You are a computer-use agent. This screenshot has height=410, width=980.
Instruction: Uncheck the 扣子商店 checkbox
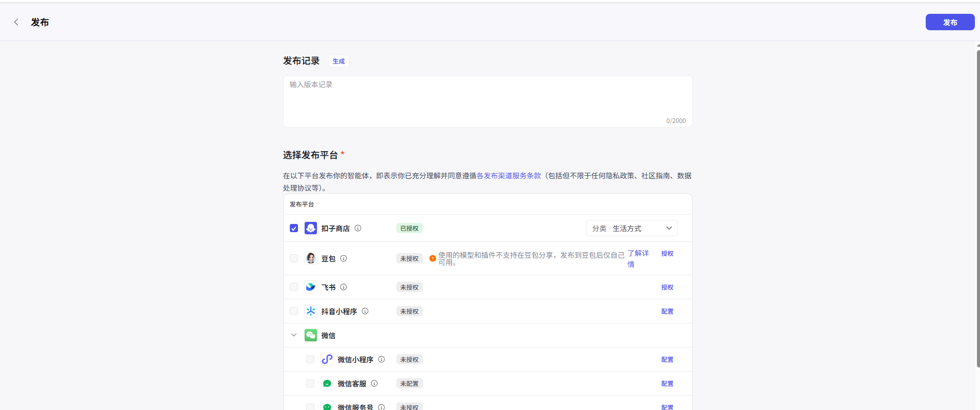[294, 228]
